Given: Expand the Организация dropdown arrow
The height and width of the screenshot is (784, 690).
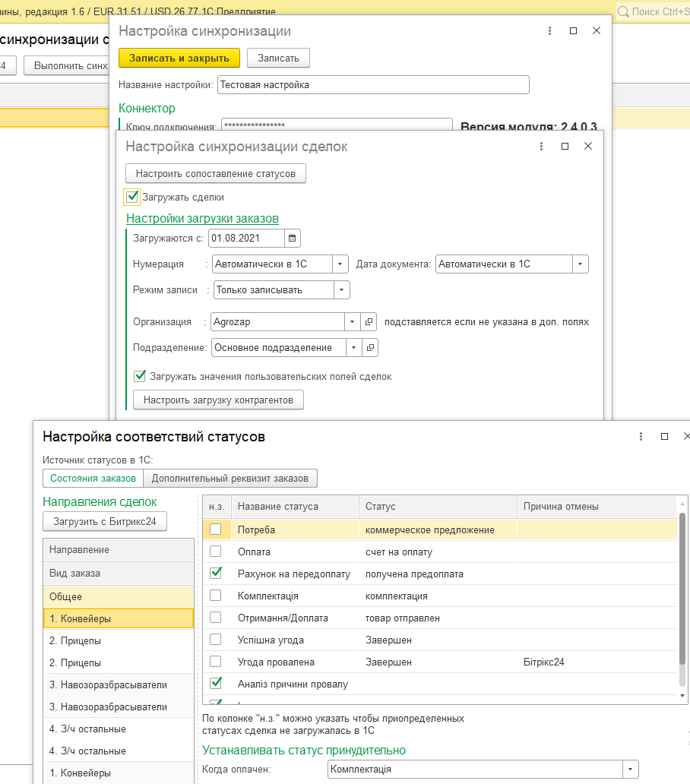Looking at the screenshot, I should pyautogui.click(x=352, y=322).
